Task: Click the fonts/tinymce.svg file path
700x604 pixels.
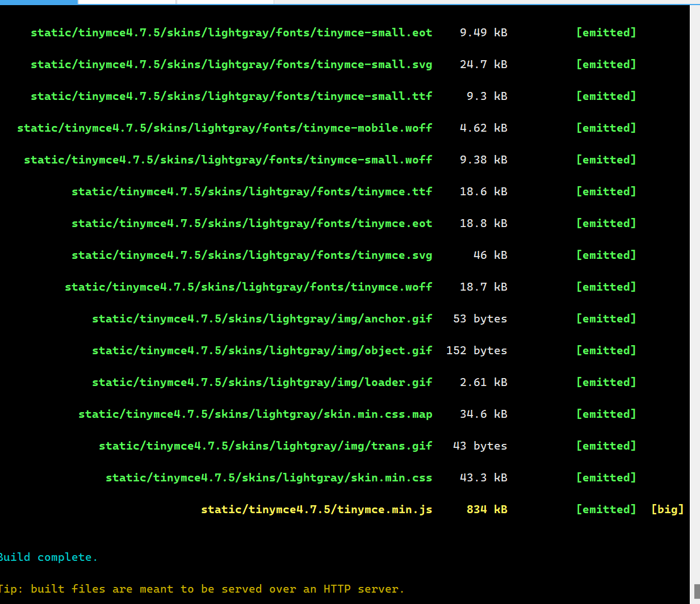Action: (x=252, y=255)
